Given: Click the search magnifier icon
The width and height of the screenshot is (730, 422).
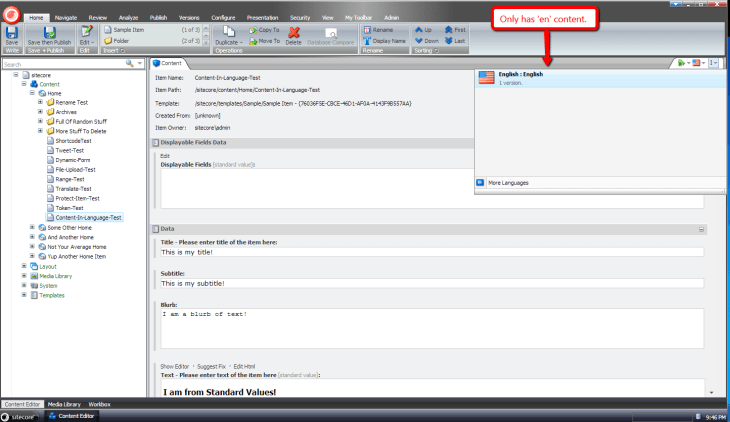Looking at the screenshot, I should pyautogui.click(x=129, y=63).
